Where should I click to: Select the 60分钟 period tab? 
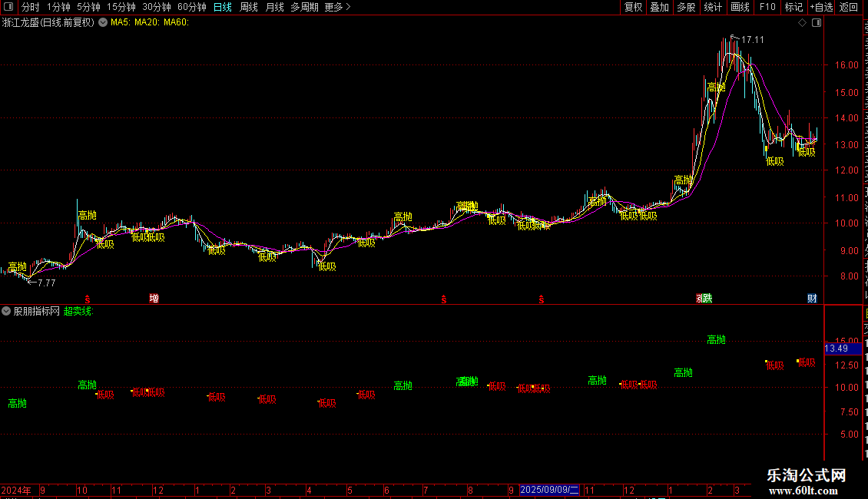point(191,7)
